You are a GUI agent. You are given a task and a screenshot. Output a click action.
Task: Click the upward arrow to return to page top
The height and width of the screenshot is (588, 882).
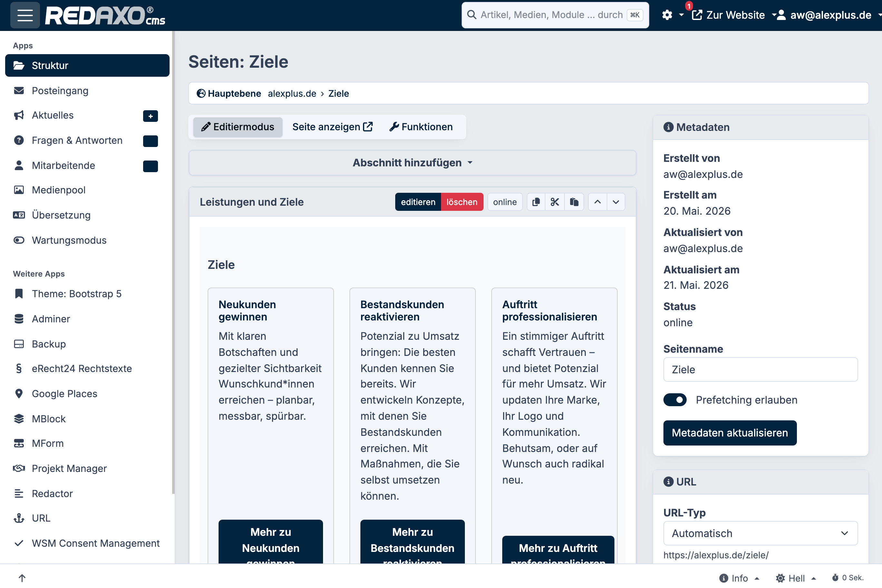tap(22, 578)
